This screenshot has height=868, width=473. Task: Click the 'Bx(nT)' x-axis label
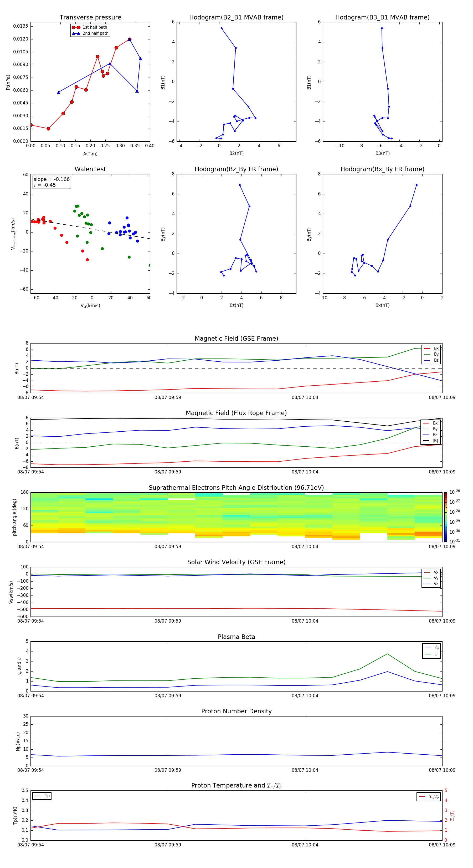[382, 305]
